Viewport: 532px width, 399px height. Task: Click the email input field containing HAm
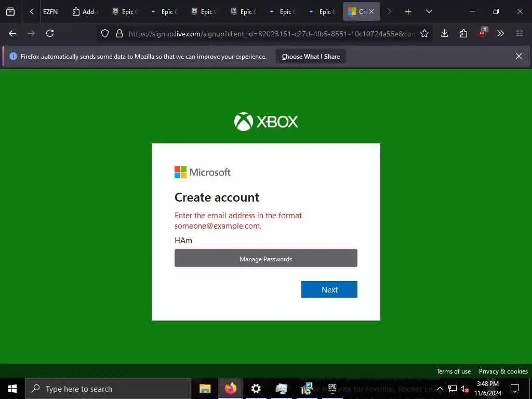(265, 241)
